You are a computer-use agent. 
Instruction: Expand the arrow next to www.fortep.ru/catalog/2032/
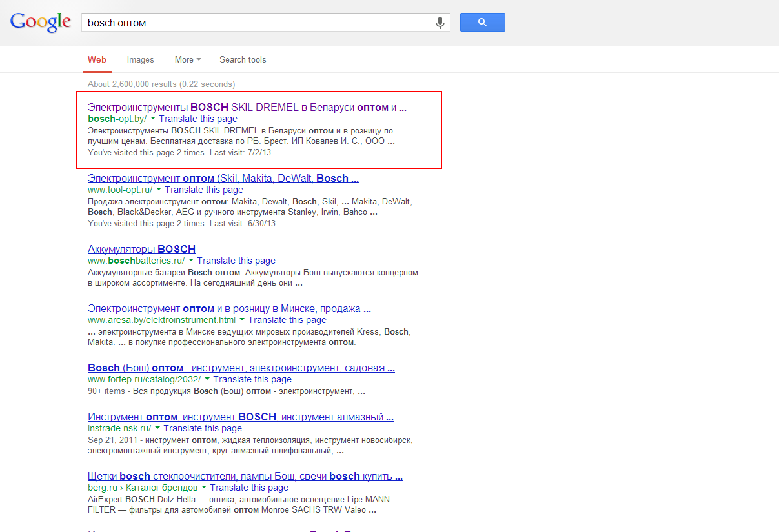(x=207, y=379)
